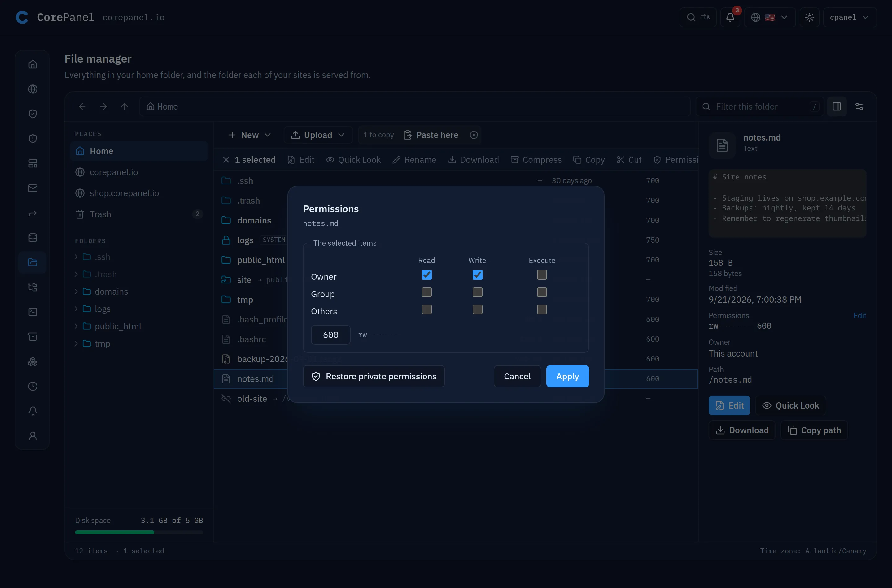Open the file tree sidebar icon
This screenshot has width=892, height=588.
coord(33,287)
